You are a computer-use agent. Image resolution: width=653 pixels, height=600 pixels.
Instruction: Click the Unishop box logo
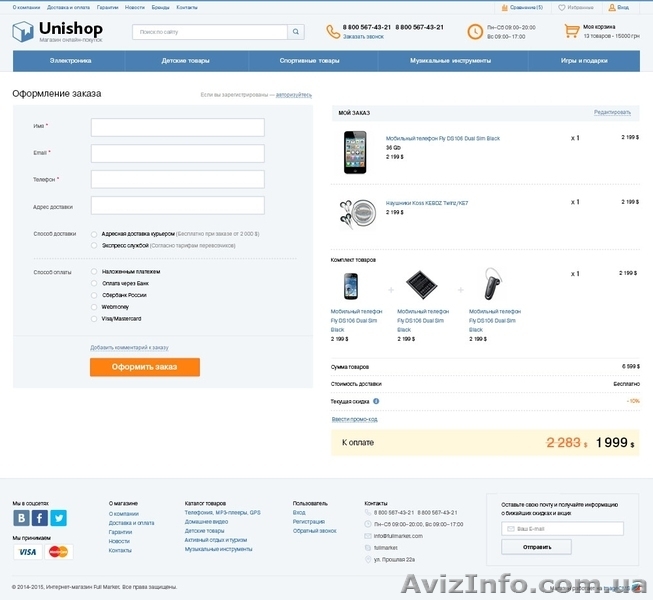pyautogui.click(x=23, y=32)
